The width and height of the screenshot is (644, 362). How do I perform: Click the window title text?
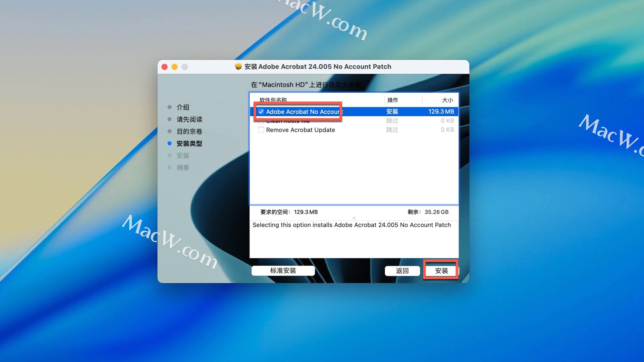tap(318, 67)
